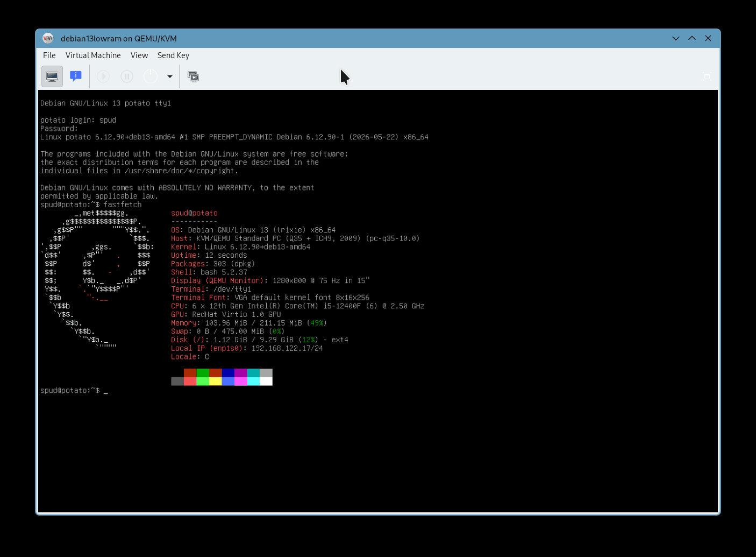Screen dimensions: 756x557
Task: Click the OS line 'Debian GNU/Linux 13 (trixie)'
Action: point(253,230)
